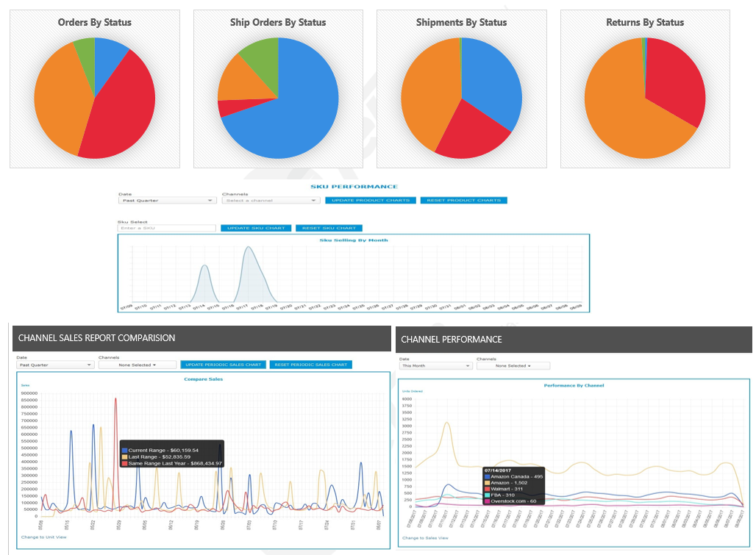The image size is (756, 555).
Task: Open the None Selected channels dropdown in Channel Performance
Action: coord(515,365)
